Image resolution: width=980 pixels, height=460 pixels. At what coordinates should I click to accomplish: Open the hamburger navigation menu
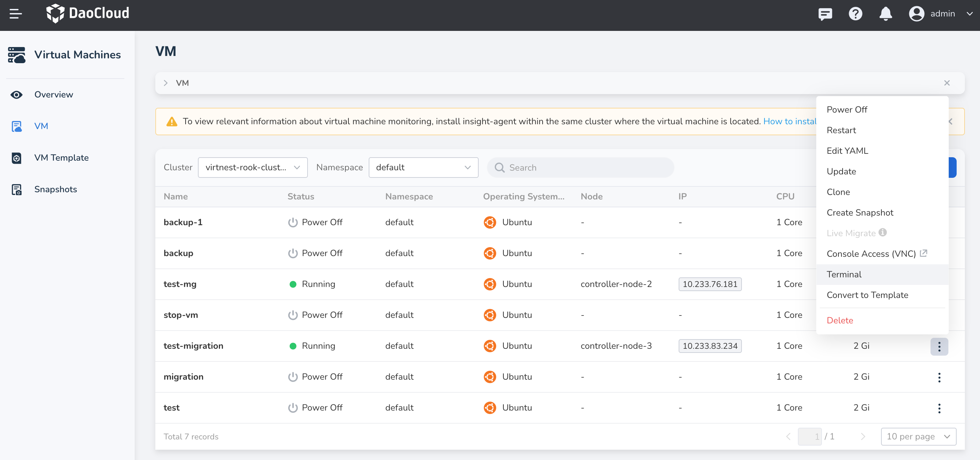[x=15, y=14]
